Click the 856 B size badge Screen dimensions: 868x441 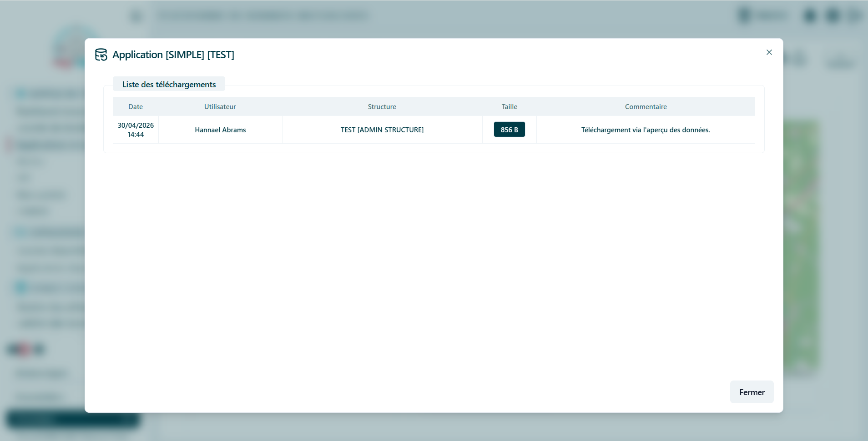(x=509, y=130)
